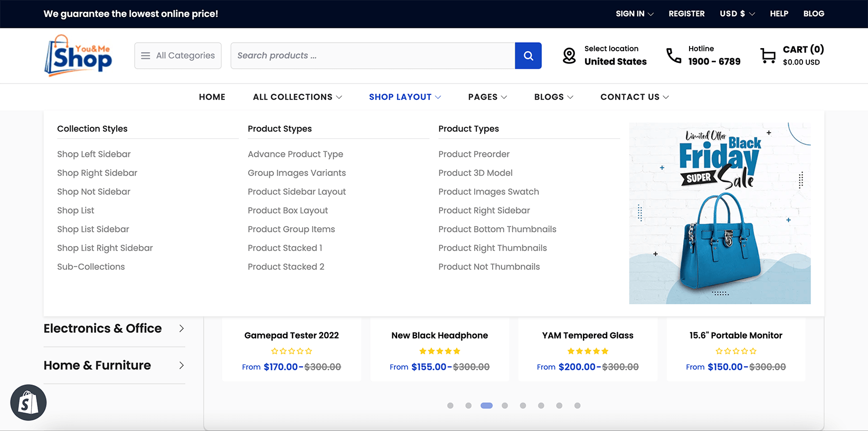Open the Shopify chat bag icon

pyautogui.click(x=29, y=402)
